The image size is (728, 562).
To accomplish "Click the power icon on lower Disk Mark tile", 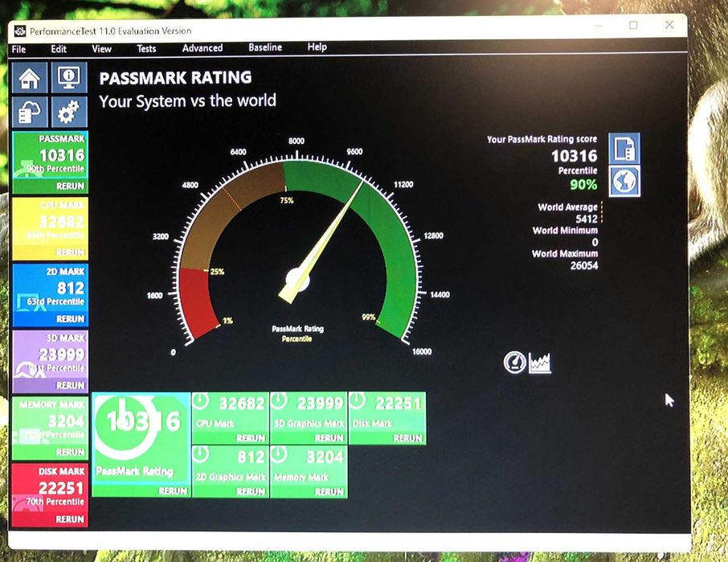I will click(x=357, y=401).
